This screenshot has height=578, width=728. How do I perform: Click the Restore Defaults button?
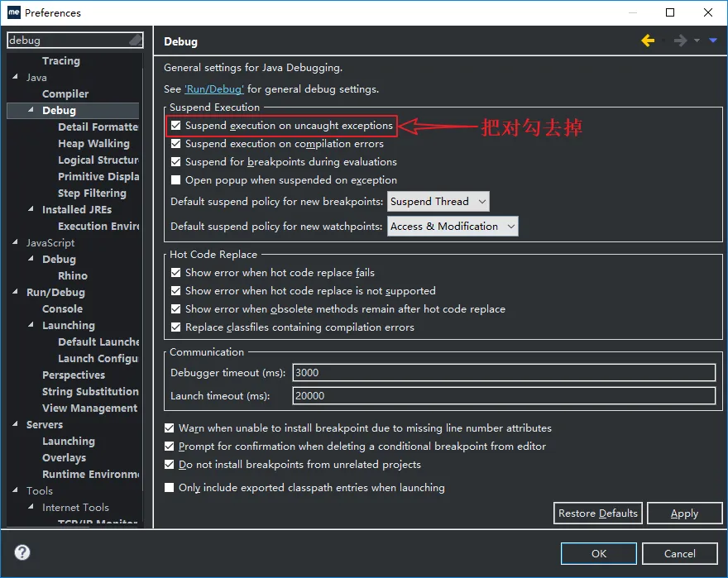[597, 513]
